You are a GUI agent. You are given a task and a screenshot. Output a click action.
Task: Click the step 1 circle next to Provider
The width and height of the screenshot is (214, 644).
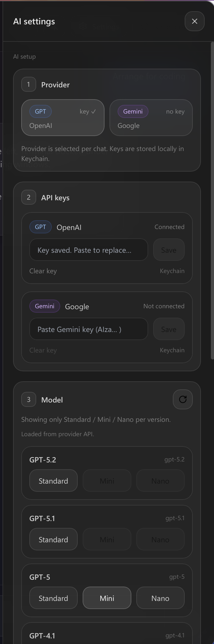(28, 84)
